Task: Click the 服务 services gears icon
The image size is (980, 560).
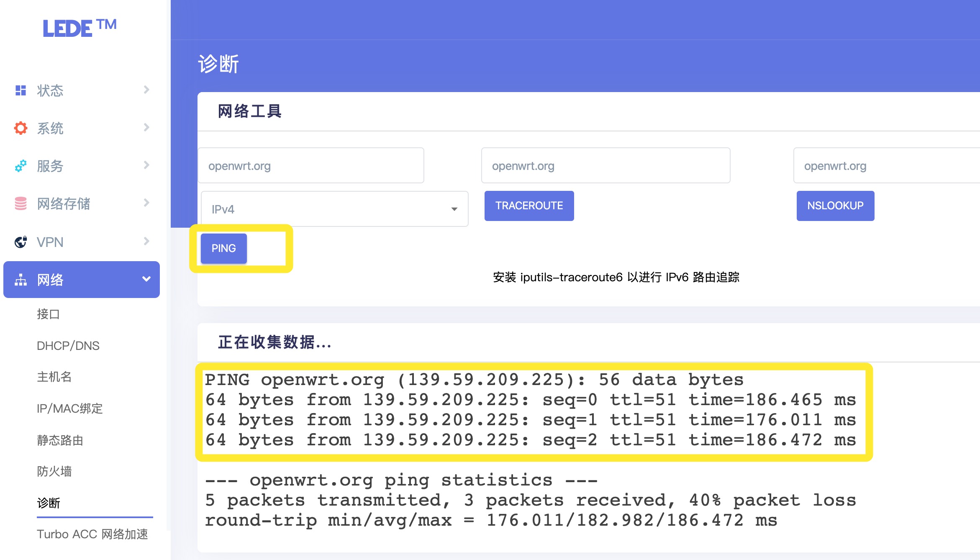Action: coord(21,166)
